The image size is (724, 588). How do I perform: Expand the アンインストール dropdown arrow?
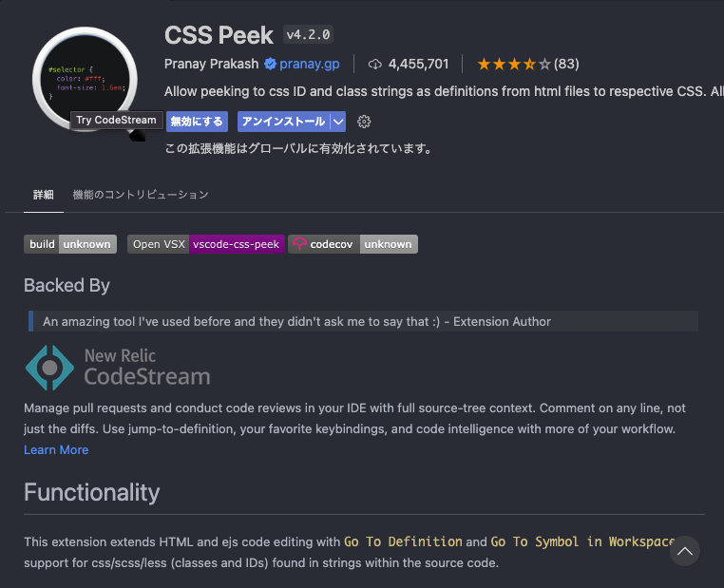pyautogui.click(x=338, y=122)
